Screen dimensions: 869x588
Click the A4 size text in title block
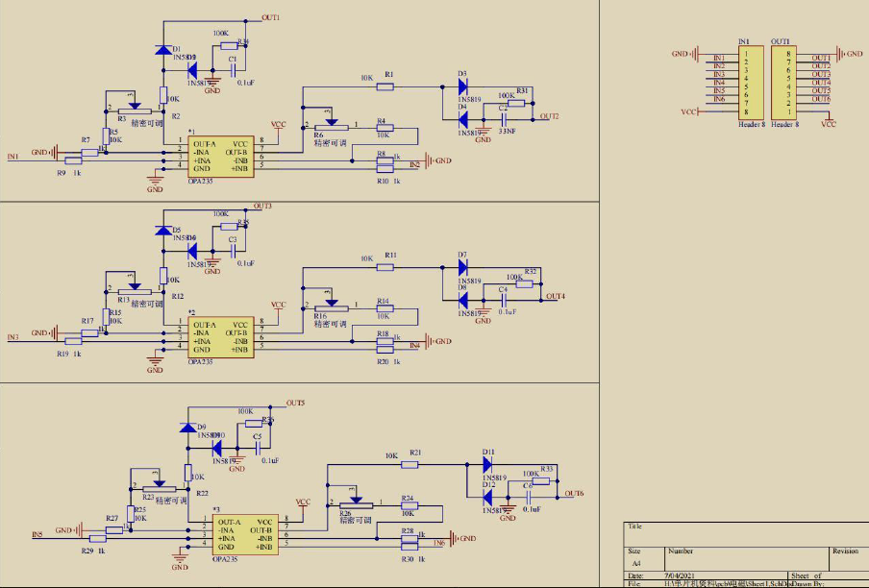[636, 564]
